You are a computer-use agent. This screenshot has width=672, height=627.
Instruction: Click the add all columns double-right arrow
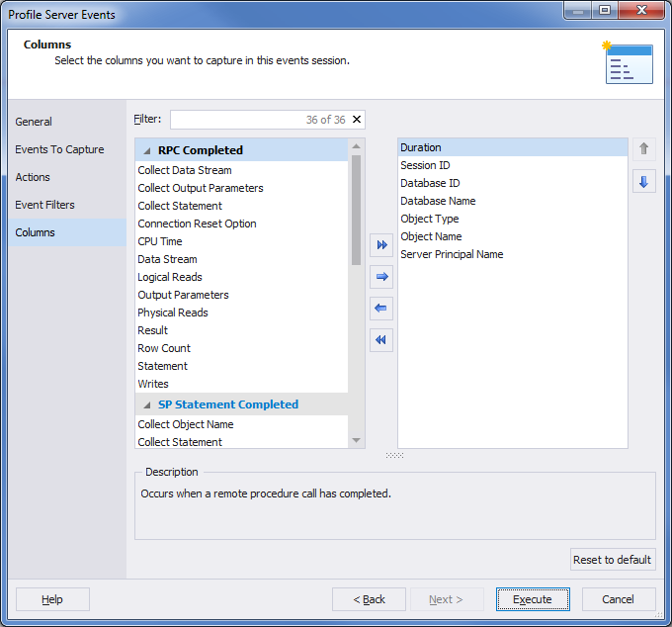point(381,245)
